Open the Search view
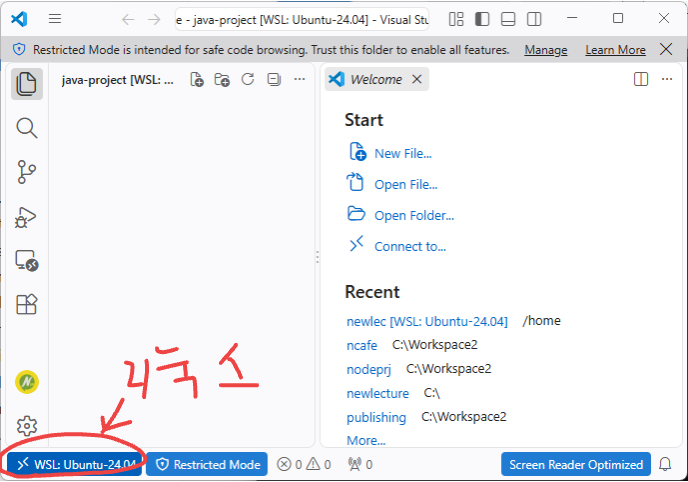688x482 pixels. (x=26, y=128)
